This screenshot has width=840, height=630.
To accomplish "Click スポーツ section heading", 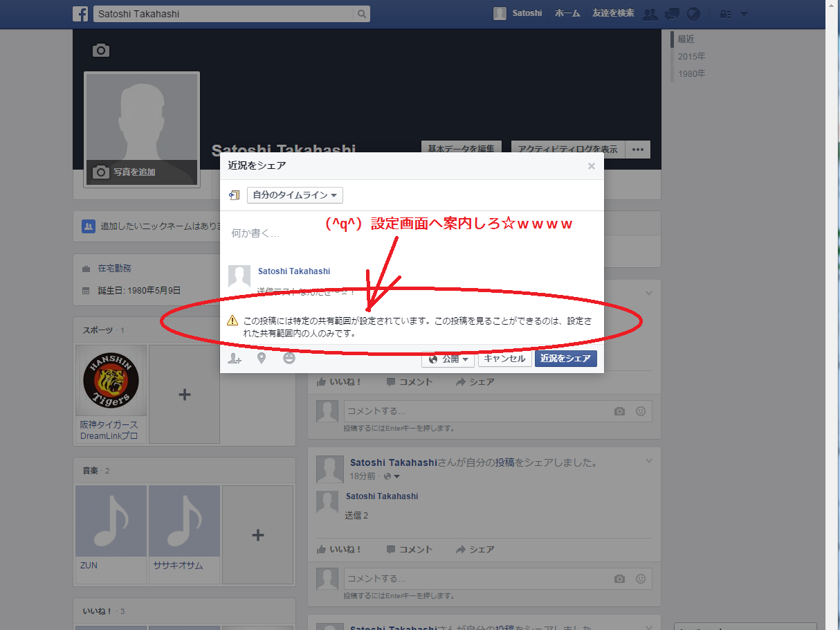I will pos(98,330).
